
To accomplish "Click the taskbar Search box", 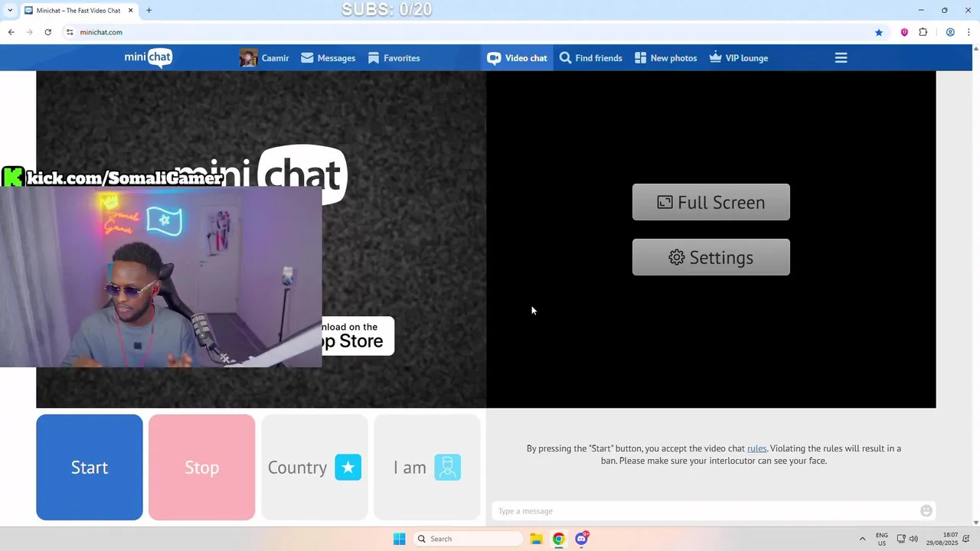I will click(x=469, y=539).
